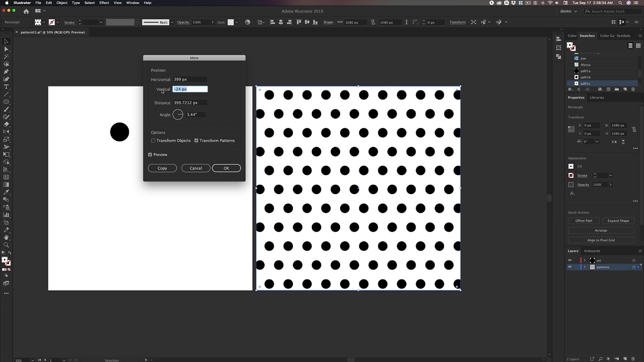Open the rotation angle dropdown in Properties
The image size is (644, 362).
point(597,142)
